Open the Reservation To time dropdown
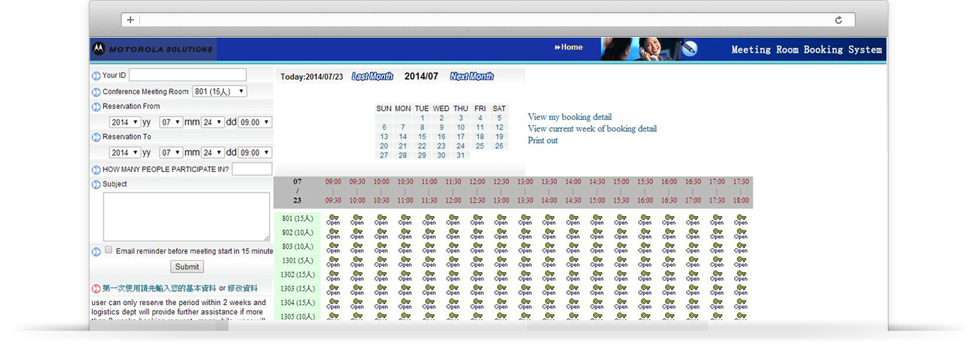Screen dimensions: 980x348 pyautogui.click(x=255, y=153)
